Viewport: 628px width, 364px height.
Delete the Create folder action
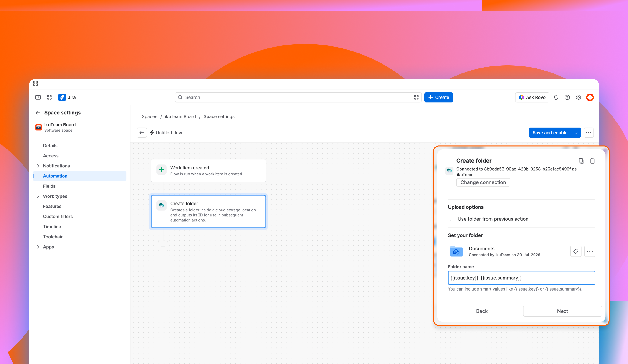point(592,161)
